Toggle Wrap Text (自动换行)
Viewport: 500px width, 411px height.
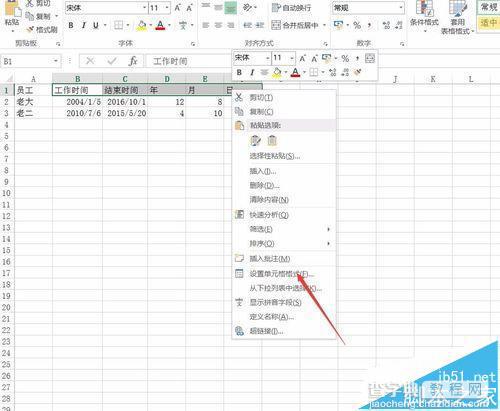click(291, 8)
